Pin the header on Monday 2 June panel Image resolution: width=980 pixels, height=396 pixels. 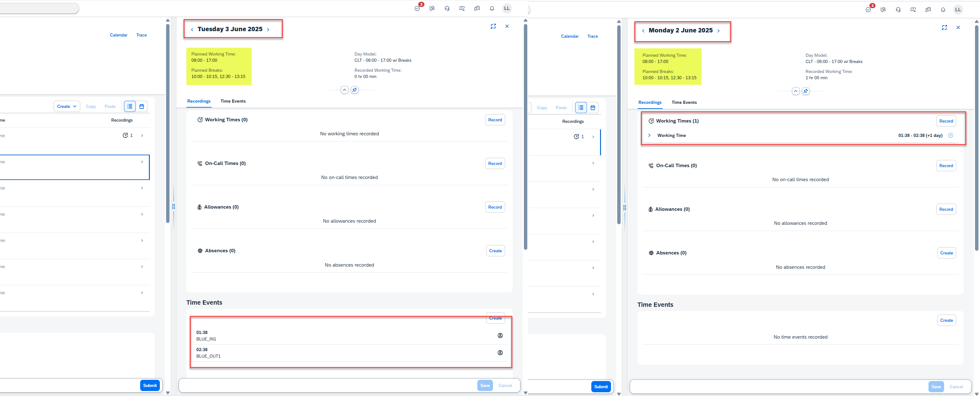(x=805, y=91)
